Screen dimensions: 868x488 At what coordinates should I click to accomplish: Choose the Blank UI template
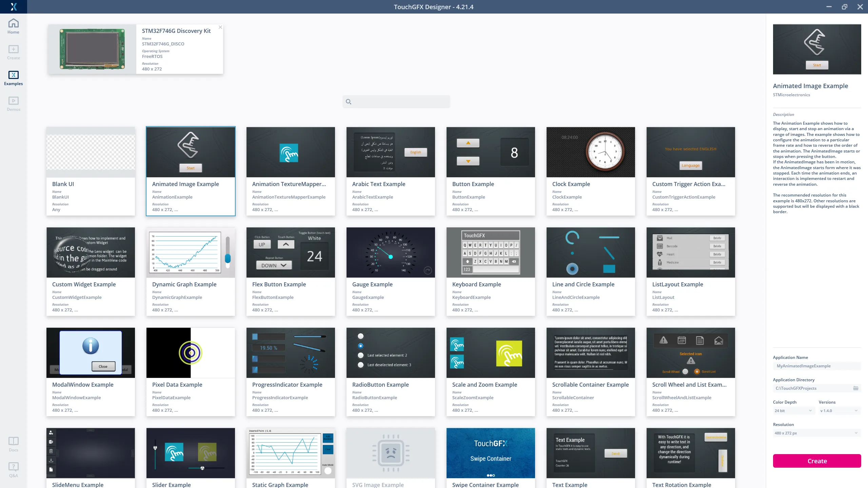click(91, 171)
